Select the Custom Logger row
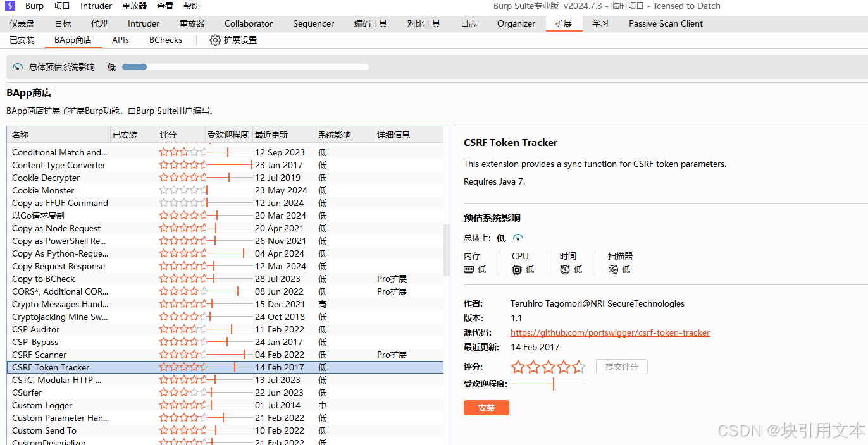This screenshot has width=868, height=445. coord(225,405)
